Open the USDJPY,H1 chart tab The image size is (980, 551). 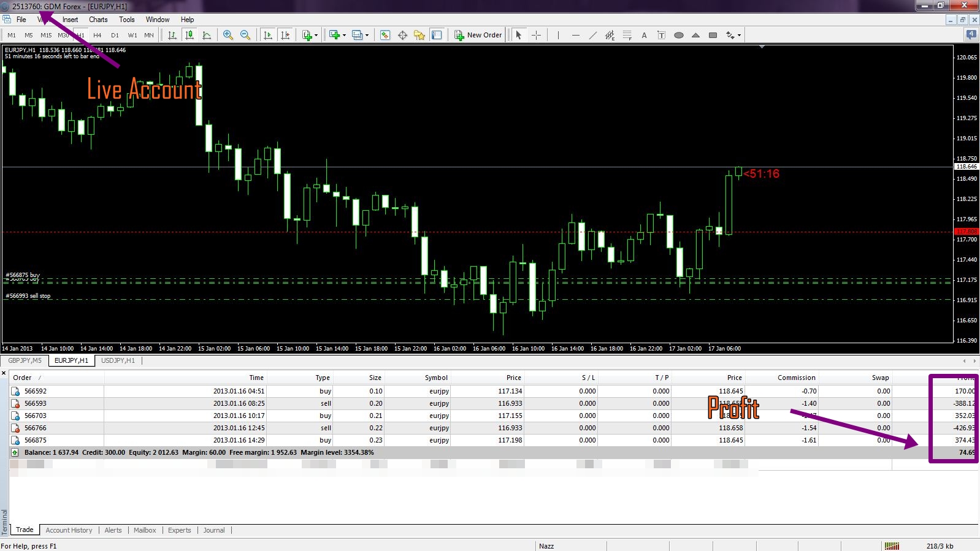click(118, 360)
